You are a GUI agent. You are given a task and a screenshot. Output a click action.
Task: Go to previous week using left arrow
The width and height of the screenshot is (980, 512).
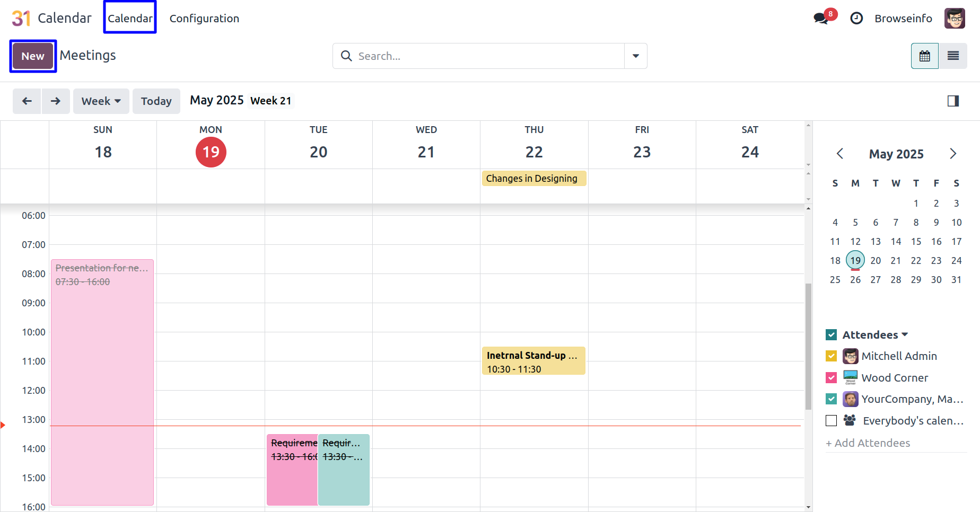[x=27, y=101]
